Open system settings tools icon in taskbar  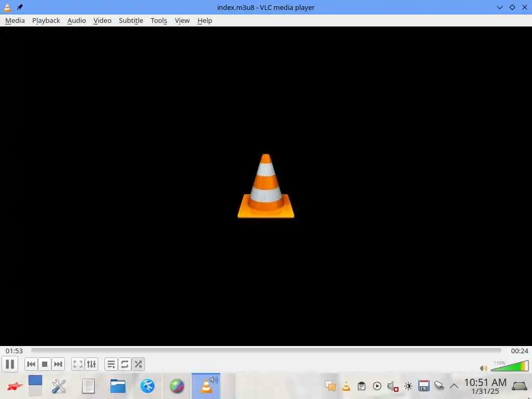[59, 386]
